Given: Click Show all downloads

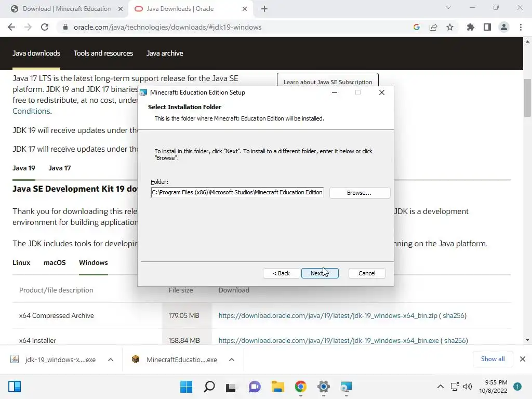Looking at the screenshot, I should pos(493,359).
